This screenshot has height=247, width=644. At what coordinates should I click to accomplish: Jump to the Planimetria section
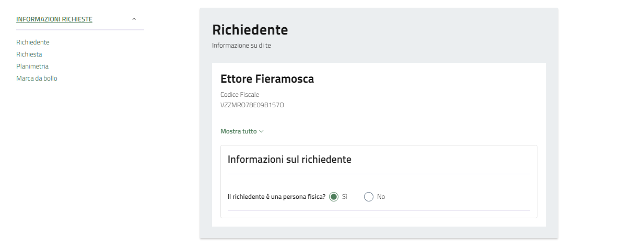[x=32, y=66]
